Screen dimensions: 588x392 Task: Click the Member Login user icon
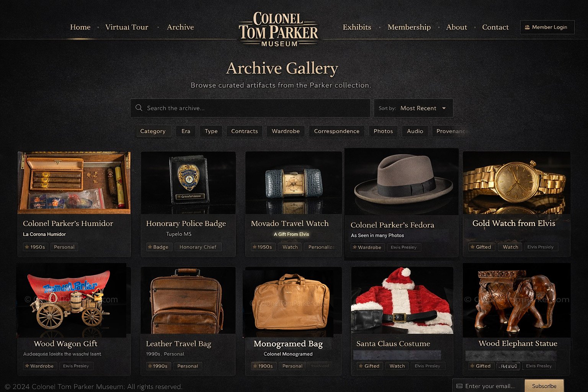pyautogui.click(x=527, y=27)
